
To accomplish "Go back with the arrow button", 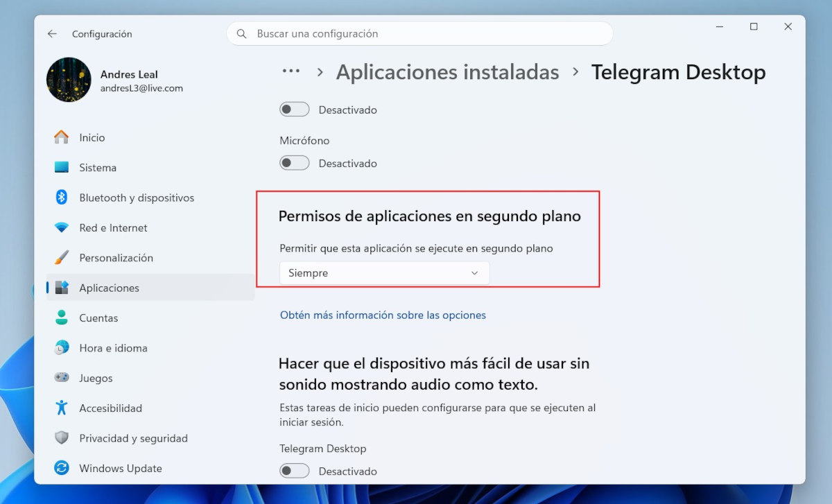I will [53, 33].
